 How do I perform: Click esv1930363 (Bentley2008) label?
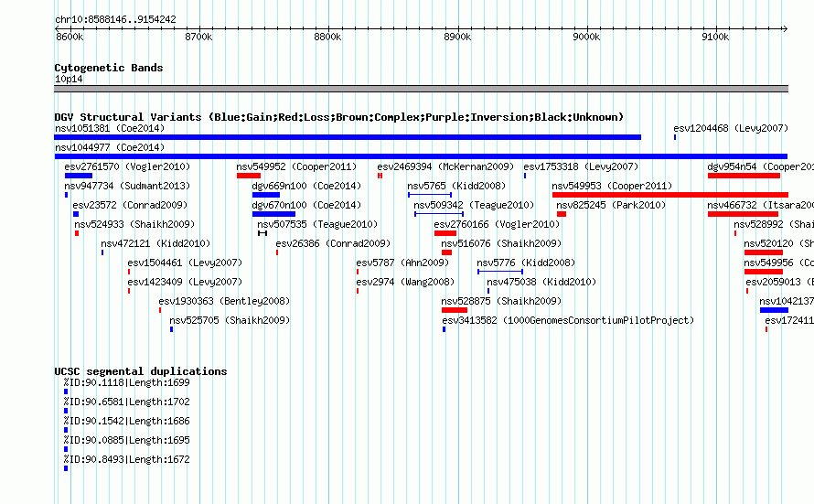224,301
